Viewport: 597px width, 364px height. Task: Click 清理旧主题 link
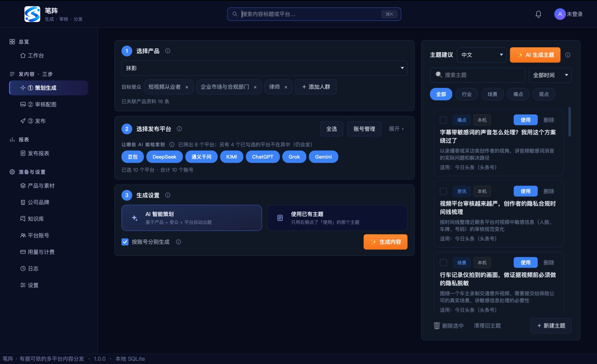click(x=487, y=326)
